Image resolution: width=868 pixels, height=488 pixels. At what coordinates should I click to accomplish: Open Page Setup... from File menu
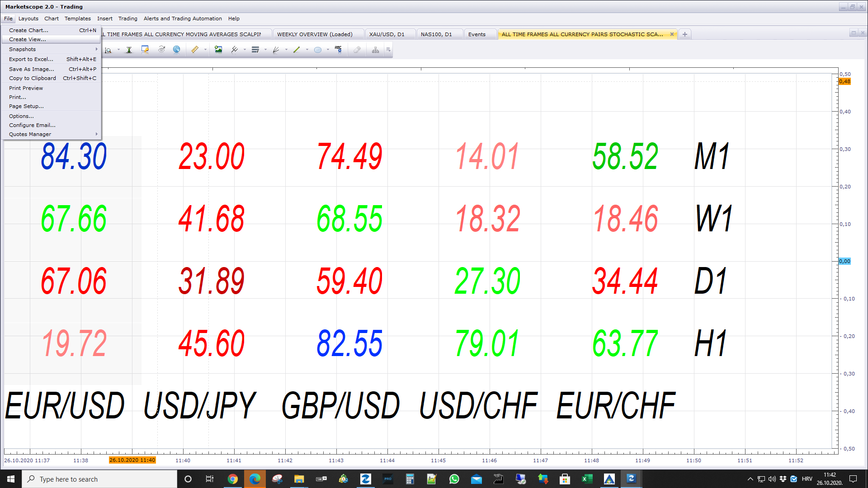point(51,106)
